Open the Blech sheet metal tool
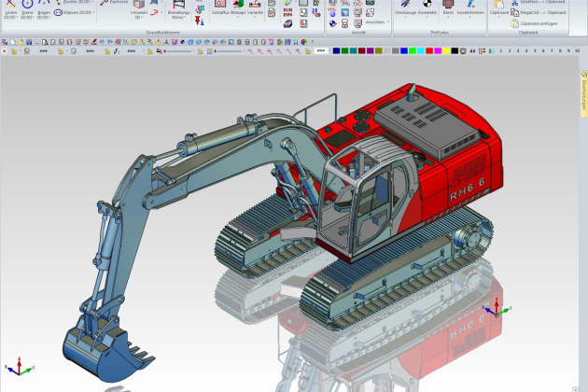The height and width of the screenshot is (392, 588). pos(448,7)
